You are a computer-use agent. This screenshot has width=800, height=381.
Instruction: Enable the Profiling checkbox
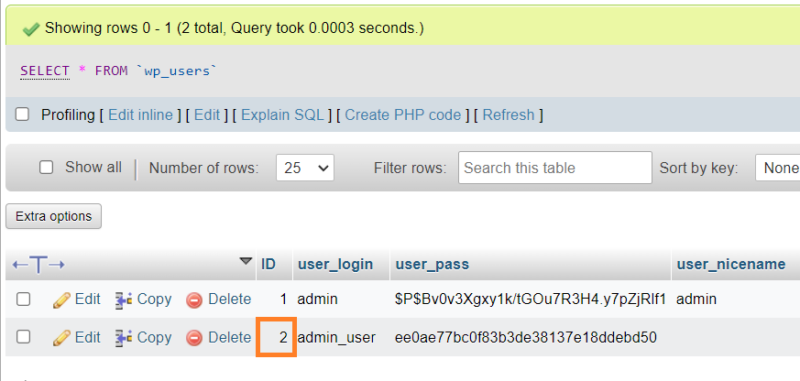click(22, 114)
